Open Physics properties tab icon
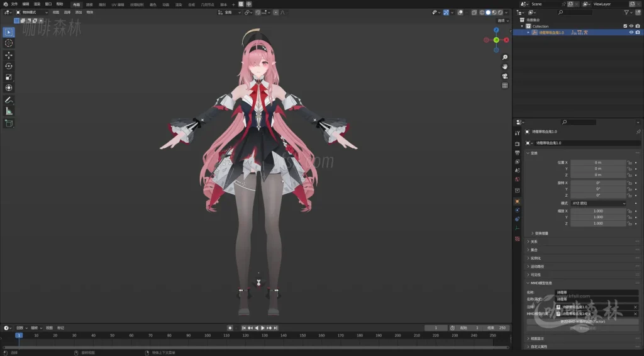This screenshot has height=356, width=644. tap(517, 210)
